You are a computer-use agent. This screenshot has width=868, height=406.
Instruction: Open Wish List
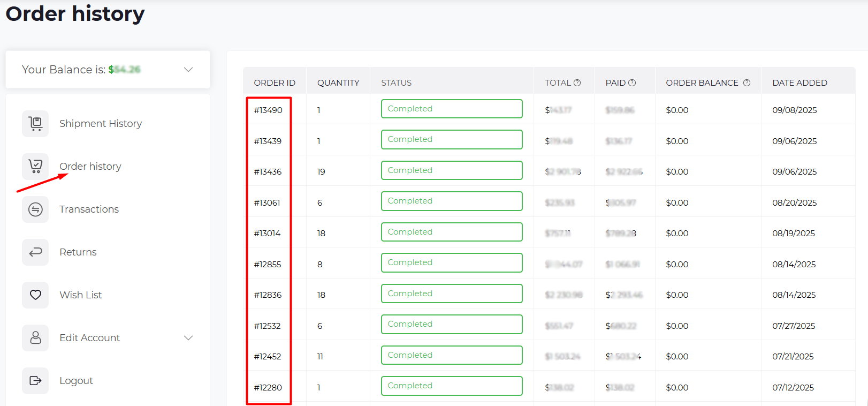(81, 295)
